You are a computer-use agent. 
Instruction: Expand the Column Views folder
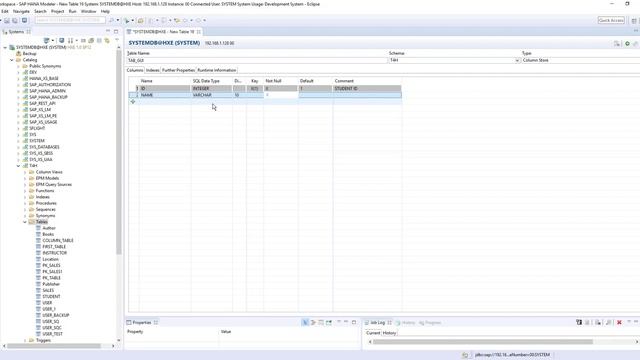pos(25,172)
